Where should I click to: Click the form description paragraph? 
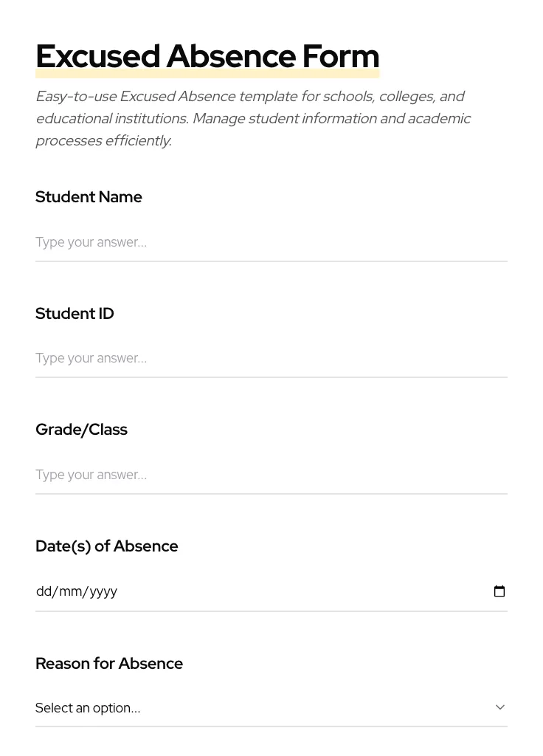(253, 118)
